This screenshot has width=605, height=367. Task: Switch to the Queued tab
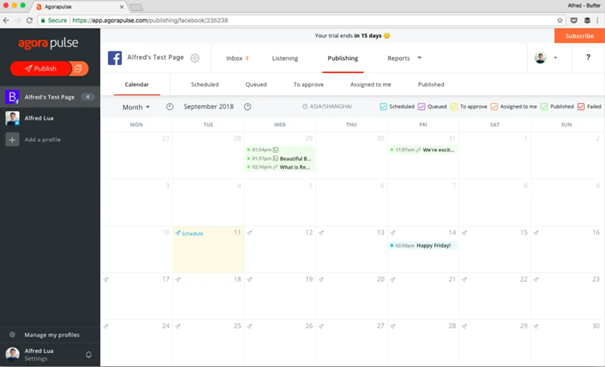256,85
